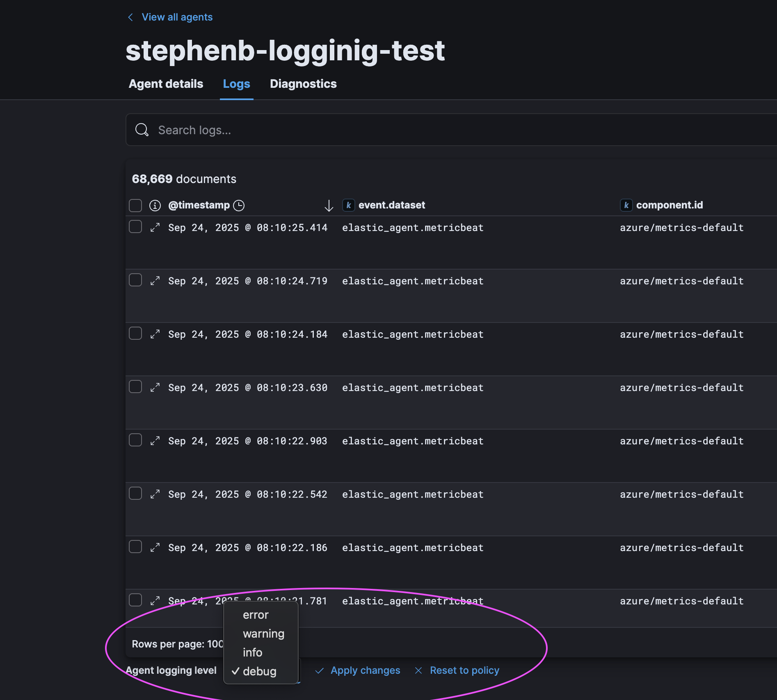The height and width of the screenshot is (700, 777).
Task: Choose error from the logging level dropdown
Action: coord(256,615)
